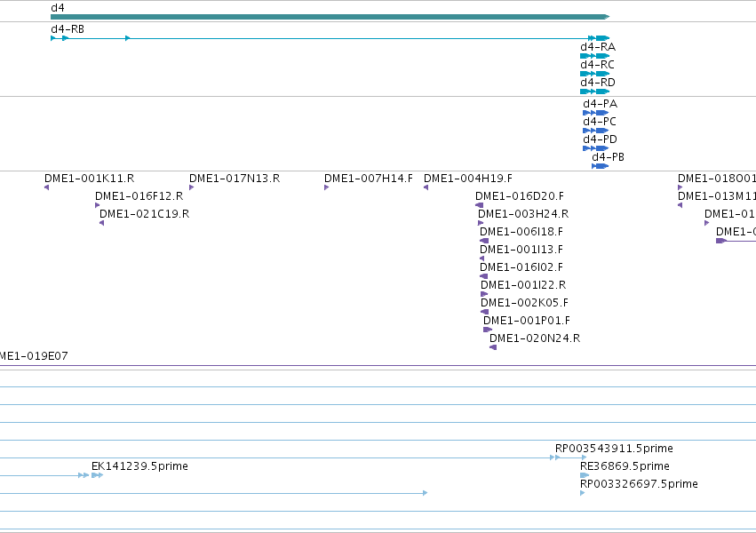Select the RP003326697.5prime EST glyph
The width and height of the screenshot is (756, 533).
(x=583, y=493)
